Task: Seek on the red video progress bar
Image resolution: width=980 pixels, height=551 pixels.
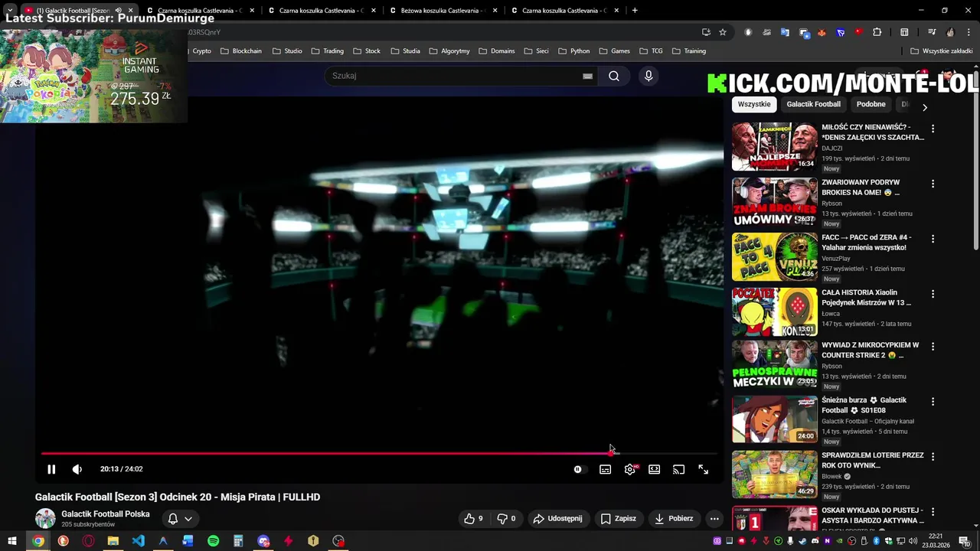Action: click(x=379, y=453)
